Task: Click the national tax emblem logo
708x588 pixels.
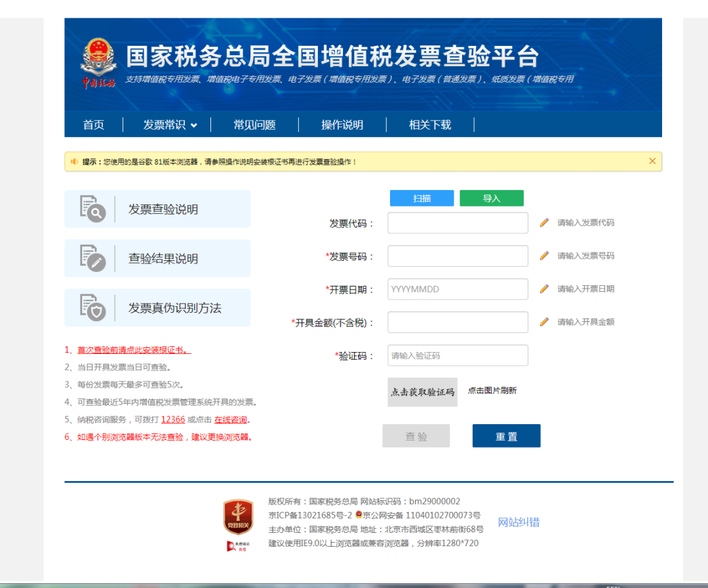Action: 98,63
